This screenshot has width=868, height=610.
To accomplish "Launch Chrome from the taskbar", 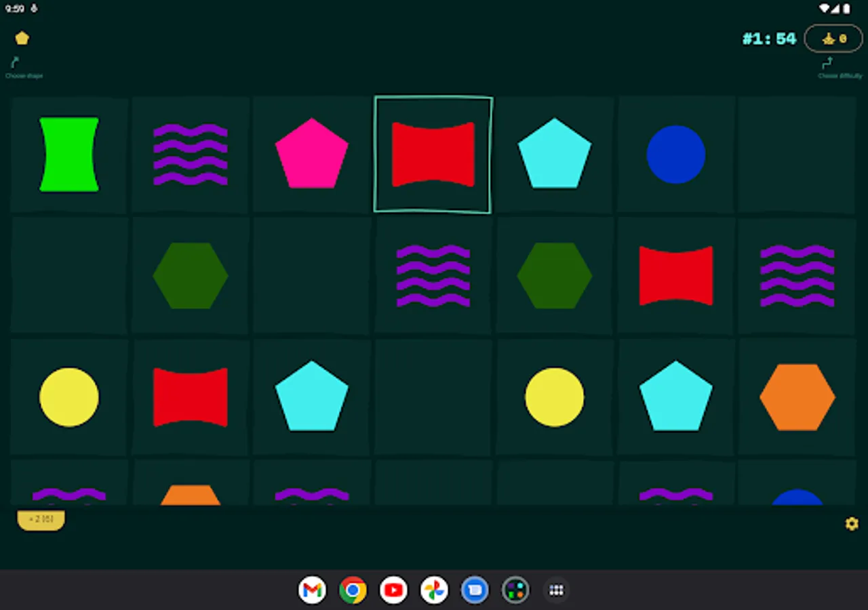I will coord(353,590).
